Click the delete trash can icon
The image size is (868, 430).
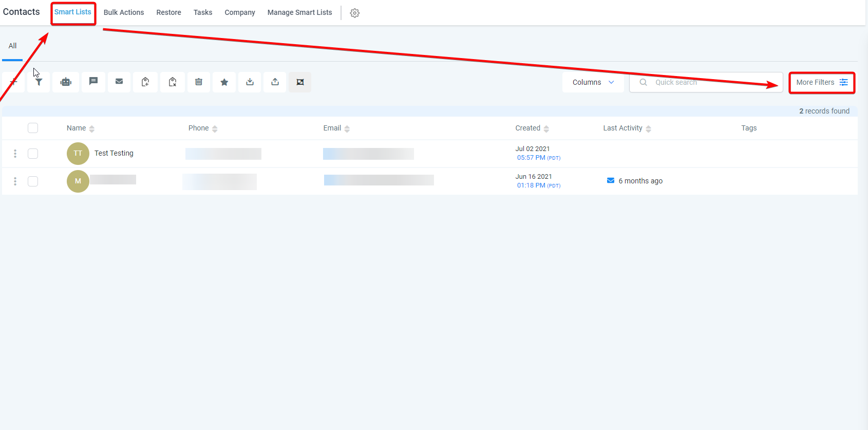pos(199,82)
